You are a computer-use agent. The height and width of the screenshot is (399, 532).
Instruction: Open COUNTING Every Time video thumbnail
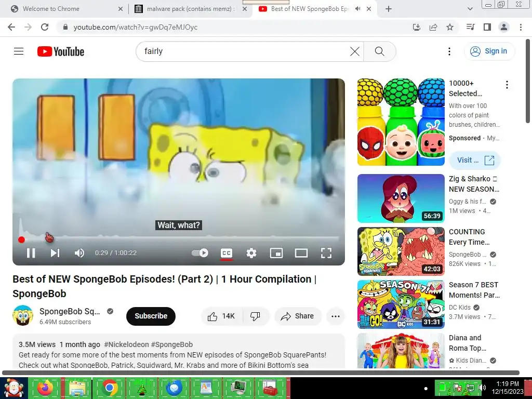pos(401,251)
